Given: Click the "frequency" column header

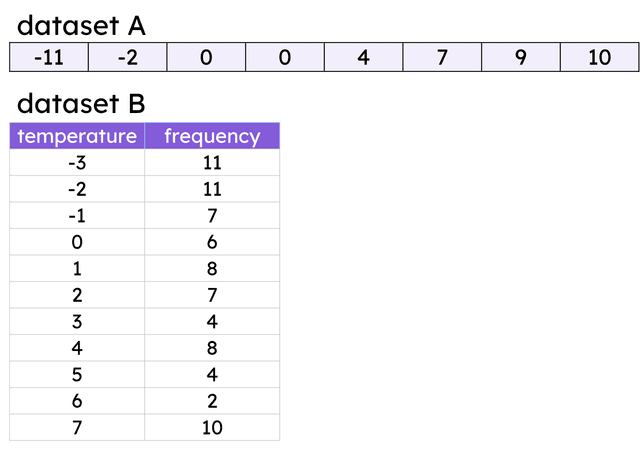Looking at the screenshot, I should point(212,136).
